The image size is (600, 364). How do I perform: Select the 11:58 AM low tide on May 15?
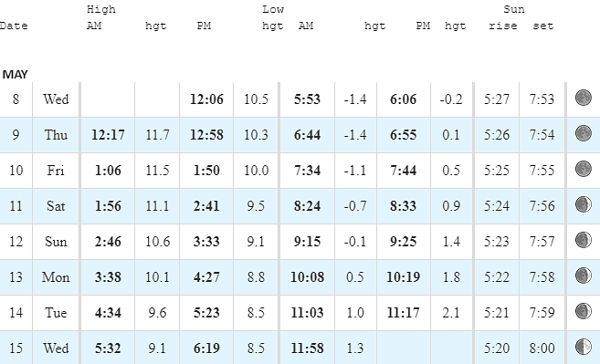click(307, 348)
